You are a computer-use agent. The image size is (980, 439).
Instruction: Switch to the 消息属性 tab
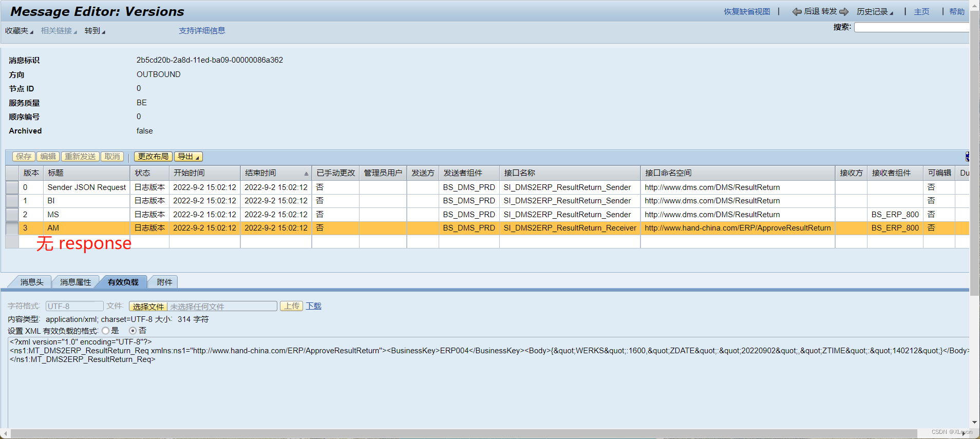[75, 282]
